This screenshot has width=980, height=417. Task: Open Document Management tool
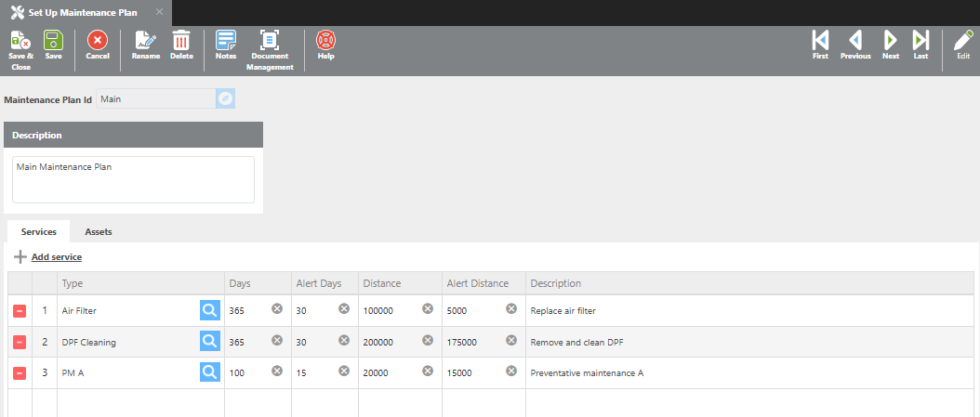(x=270, y=41)
